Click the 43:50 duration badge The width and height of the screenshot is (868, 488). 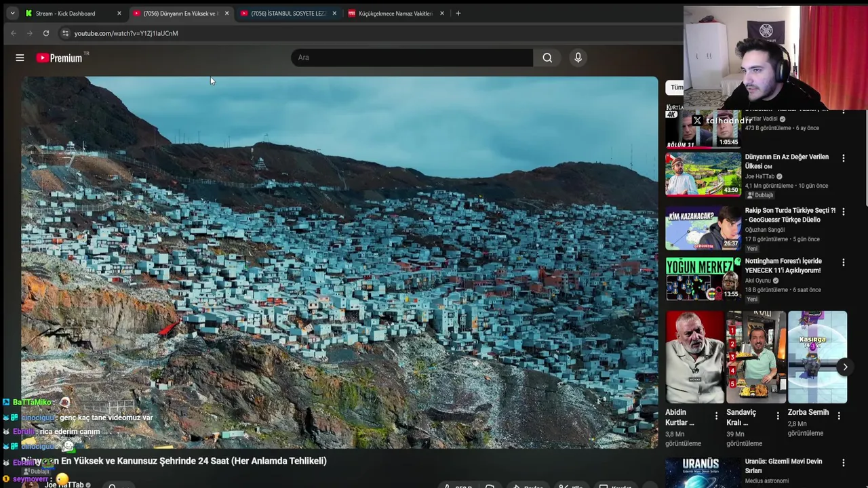[x=731, y=190]
